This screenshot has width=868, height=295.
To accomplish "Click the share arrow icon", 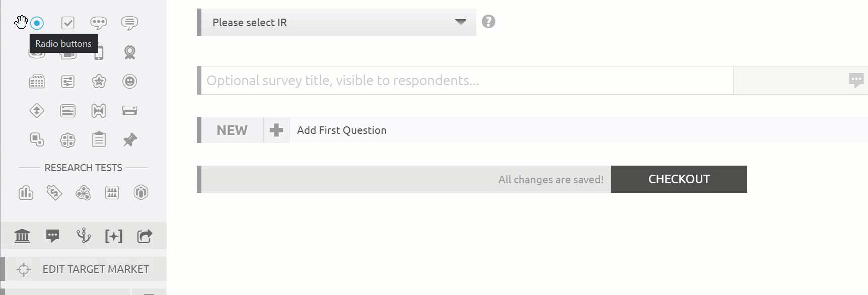I will pyautogui.click(x=144, y=236).
